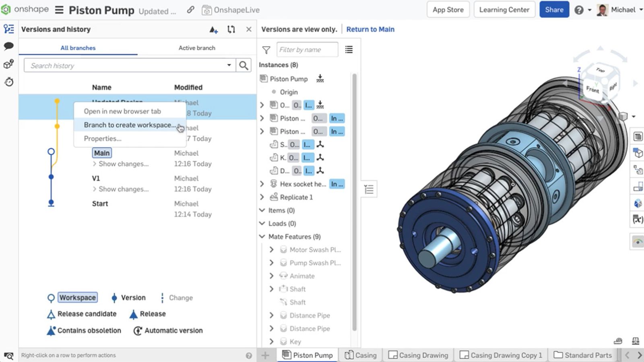The height and width of the screenshot is (362, 644).
Task: Open the search history dropdown arrow
Action: 229,65
